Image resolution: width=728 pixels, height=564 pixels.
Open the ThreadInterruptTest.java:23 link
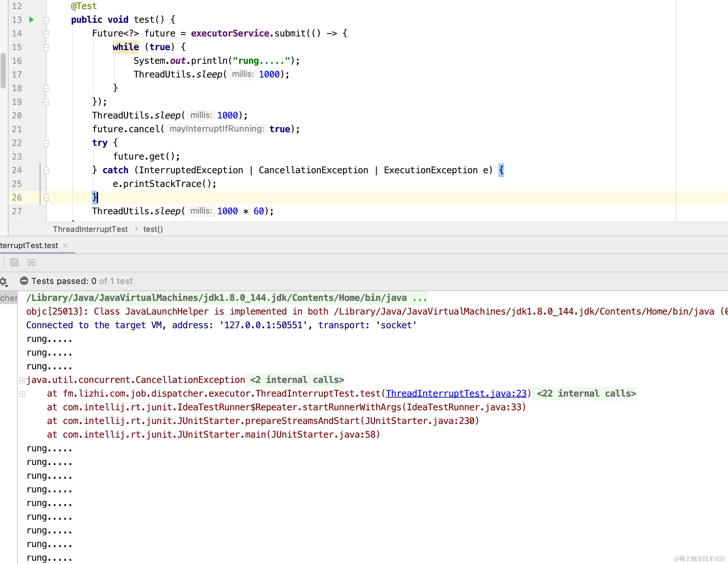pos(456,393)
